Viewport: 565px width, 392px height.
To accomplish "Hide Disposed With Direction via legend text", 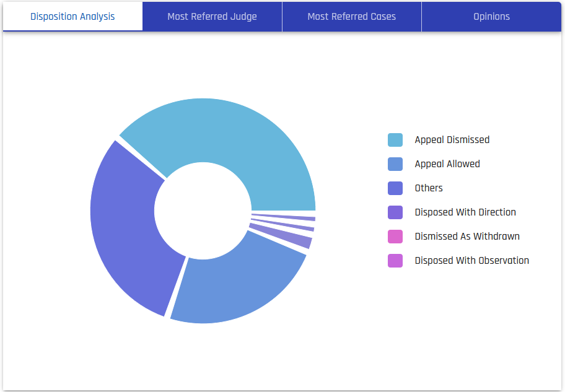I will pyautogui.click(x=465, y=212).
